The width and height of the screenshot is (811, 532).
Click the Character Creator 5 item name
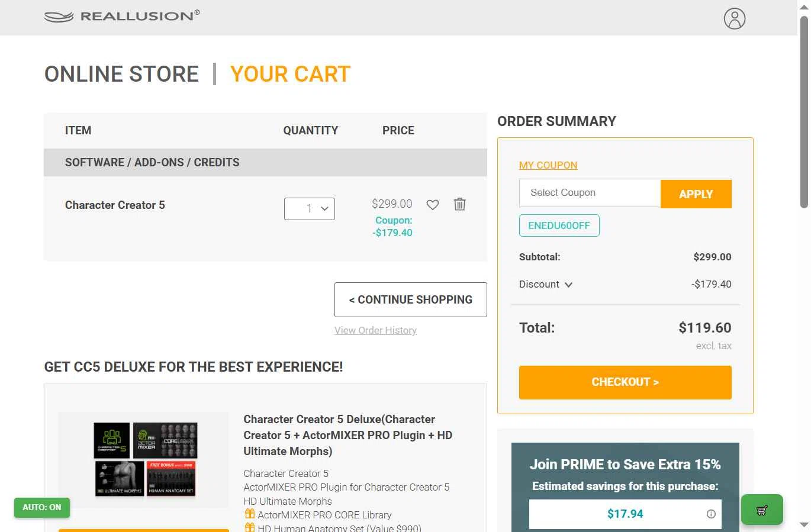(115, 205)
